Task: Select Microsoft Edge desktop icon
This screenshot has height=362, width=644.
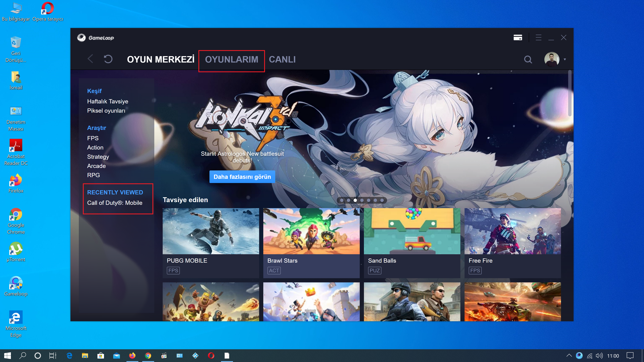Action: [16, 324]
